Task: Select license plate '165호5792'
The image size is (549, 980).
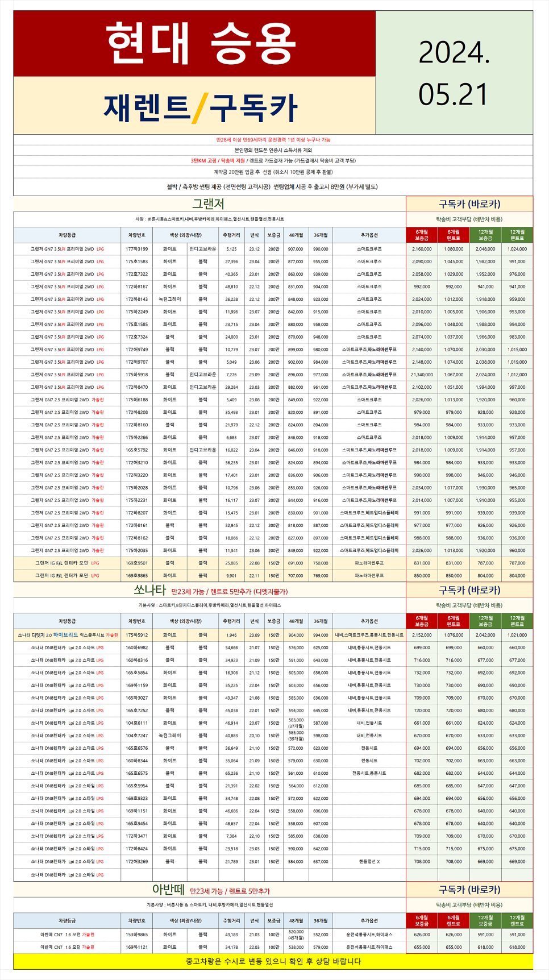Action: (137, 450)
